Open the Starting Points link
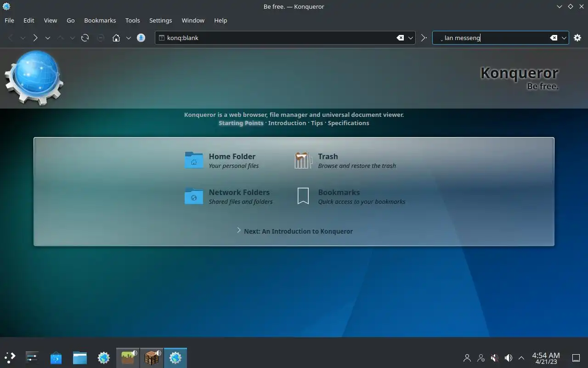The image size is (588, 368). [241, 123]
